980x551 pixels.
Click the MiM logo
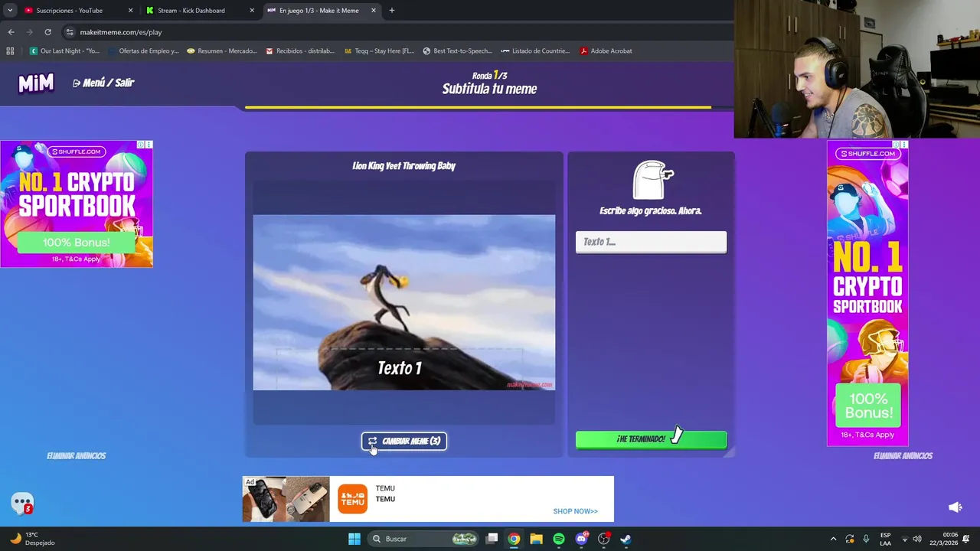pos(36,83)
